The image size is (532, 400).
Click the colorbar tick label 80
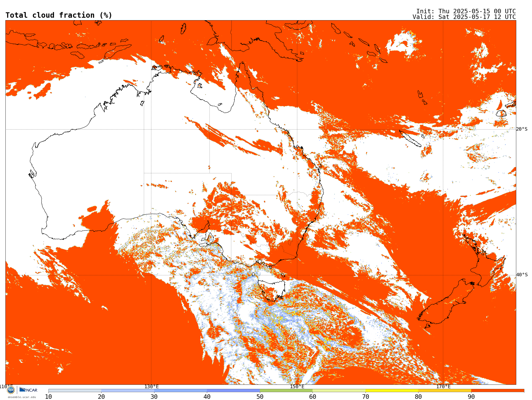pyautogui.click(x=418, y=397)
